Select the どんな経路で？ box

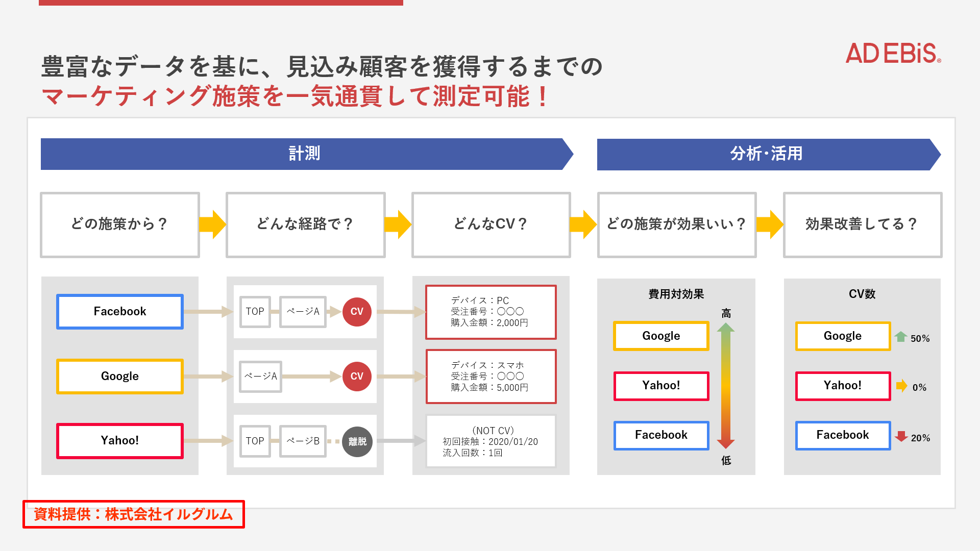pyautogui.click(x=305, y=225)
